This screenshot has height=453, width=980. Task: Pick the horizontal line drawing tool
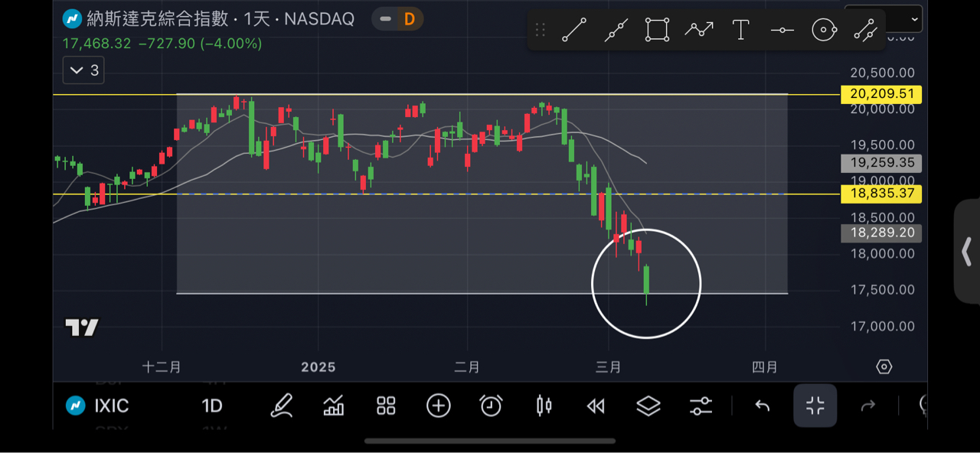click(x=782, y=31)
